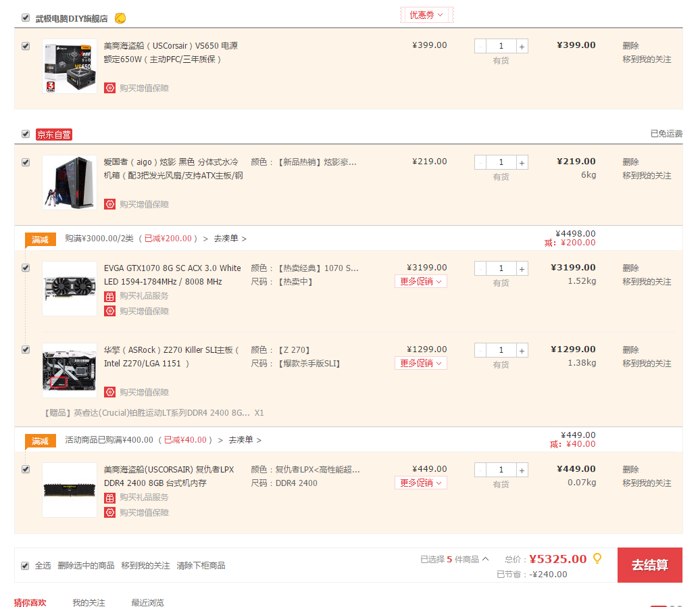Increase quantity of the VS650 power supply
Screen dimensions: 700x607
click(522, 47)
